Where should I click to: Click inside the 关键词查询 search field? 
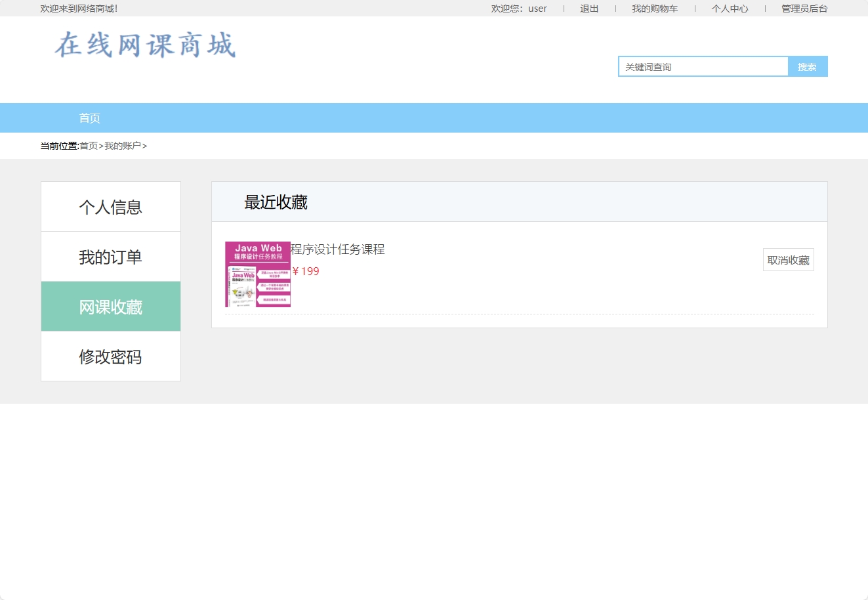tap(702, 66)
